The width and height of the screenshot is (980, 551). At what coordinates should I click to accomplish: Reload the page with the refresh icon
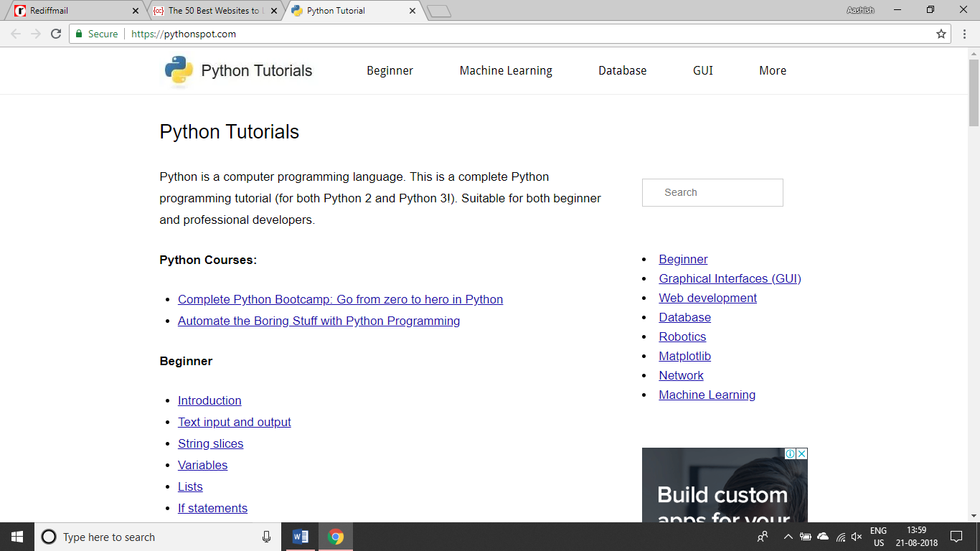56,34
